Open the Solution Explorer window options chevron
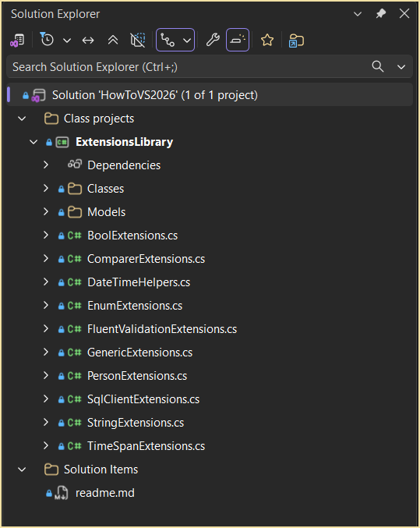Image resolution: width=420 pixels, height=528 pixels. [x=358, y=14]
